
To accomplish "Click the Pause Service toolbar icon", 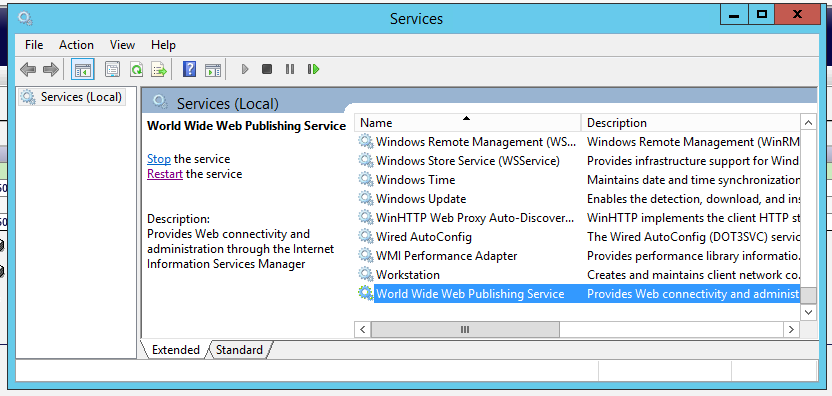I will (290, 69).
